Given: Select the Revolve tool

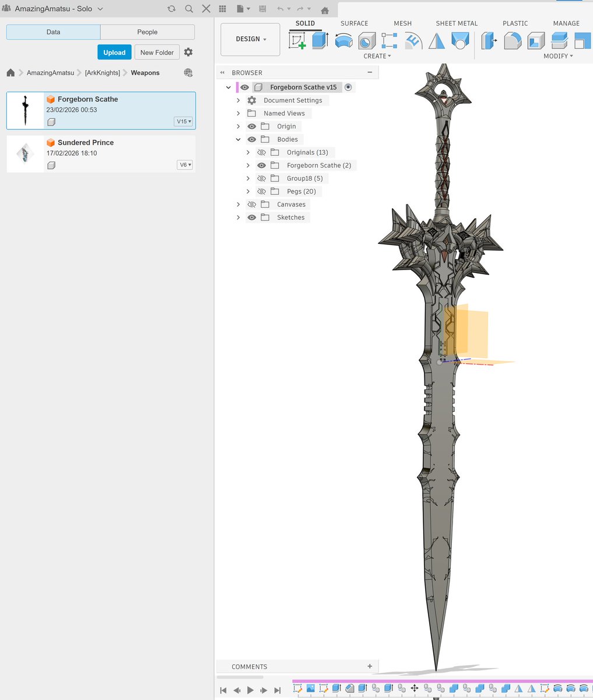Looking at the screenshot, I should pyautogui.click(x=343, y=40).
